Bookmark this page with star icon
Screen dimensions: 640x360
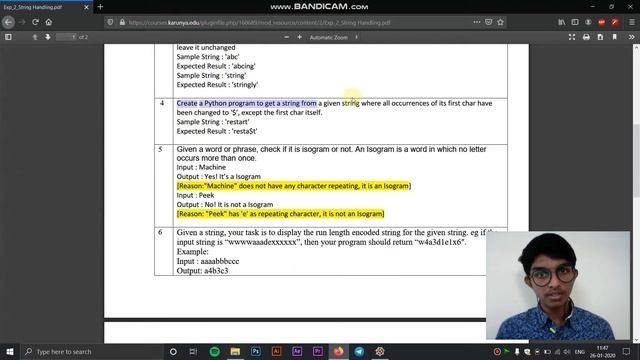(x=500, y=22)
